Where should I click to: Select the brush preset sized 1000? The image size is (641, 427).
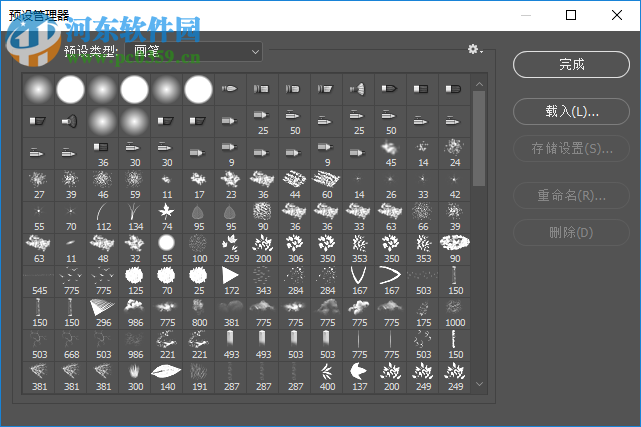(455, 309)
